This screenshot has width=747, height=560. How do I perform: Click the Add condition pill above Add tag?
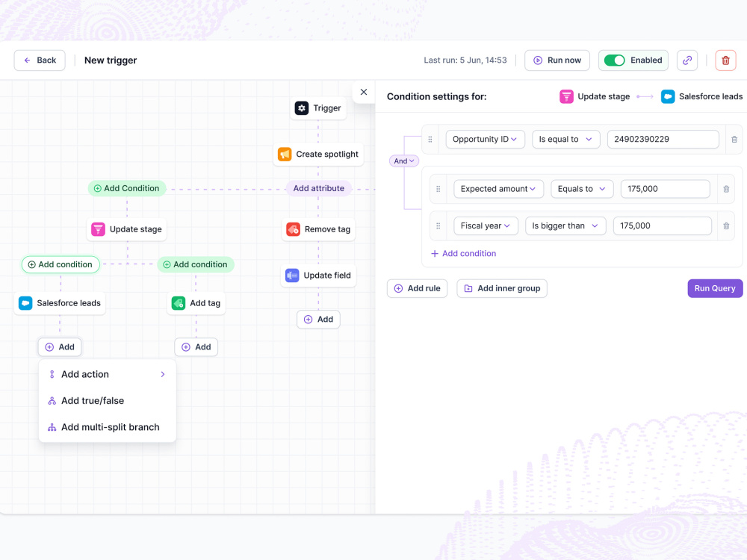pyautogui.click(x=195, y=265)
